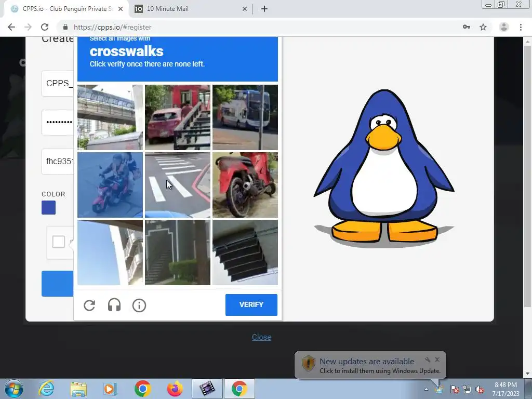Go forward in browser history
The height and width of the screenshot is (399, 532).
click(x=28, y=27)
